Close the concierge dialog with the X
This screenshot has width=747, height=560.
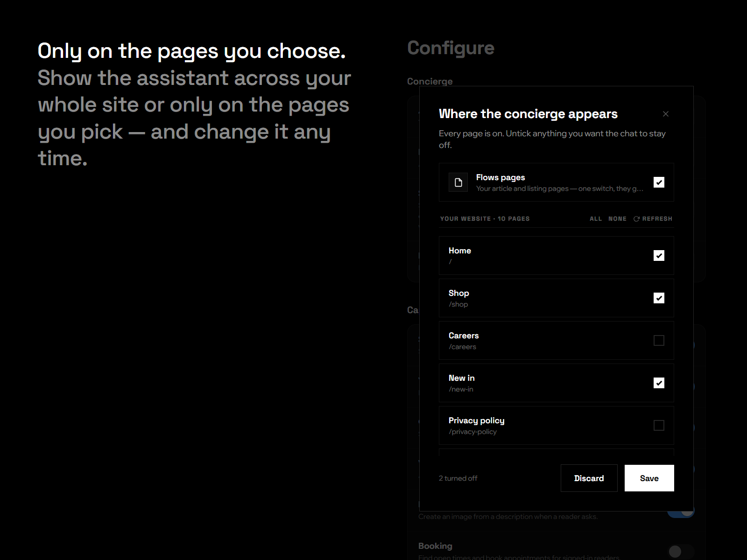pyautogui.click(x=666, y=114)
